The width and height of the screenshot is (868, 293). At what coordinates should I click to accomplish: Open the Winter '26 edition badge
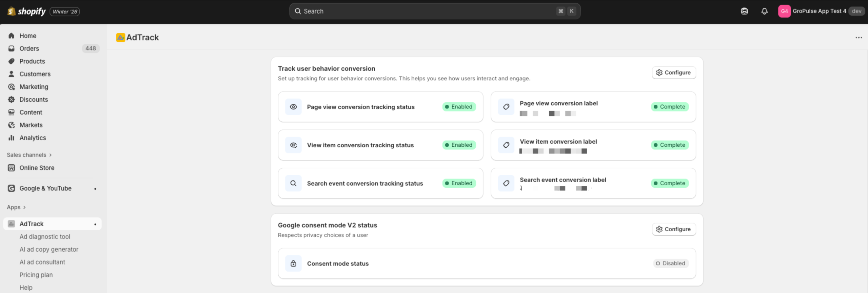[x=65, y=12]
